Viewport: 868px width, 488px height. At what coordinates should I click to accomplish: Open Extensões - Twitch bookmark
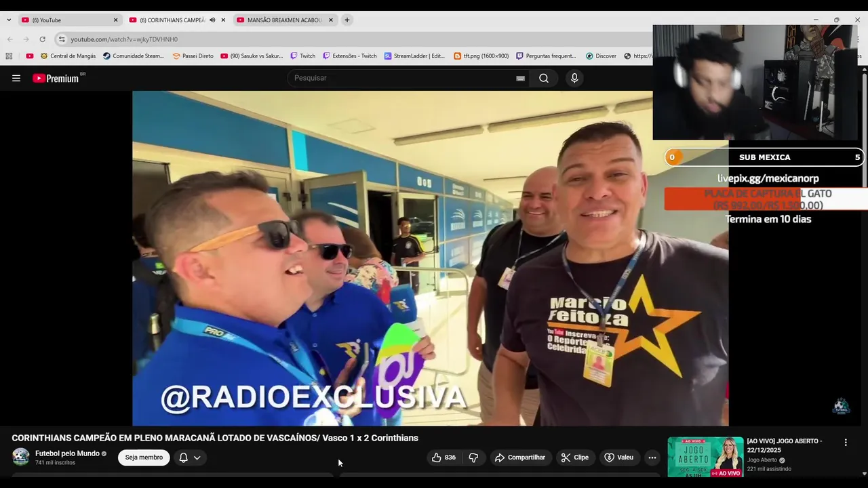click(349, 56)
